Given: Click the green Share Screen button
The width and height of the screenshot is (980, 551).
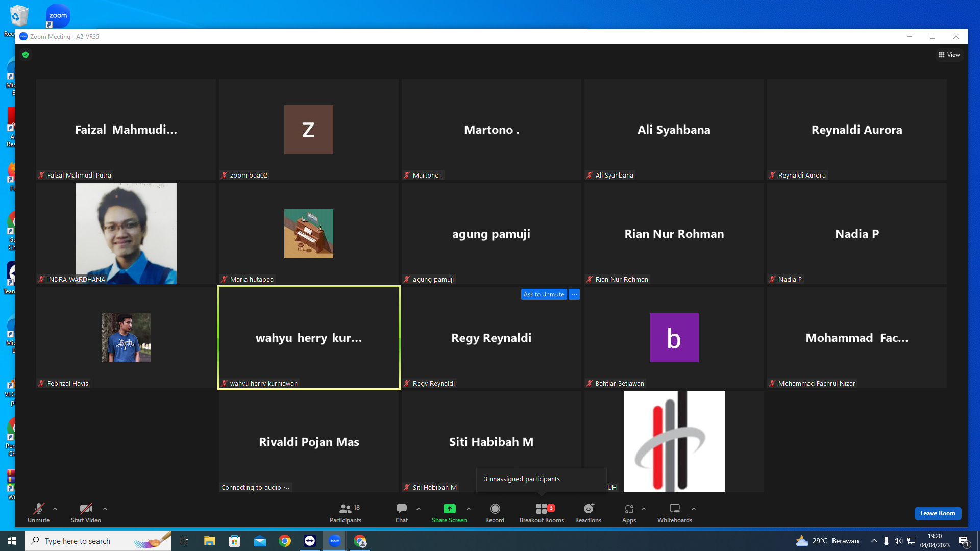Looking at the screenshot, I should click(449, 513).
